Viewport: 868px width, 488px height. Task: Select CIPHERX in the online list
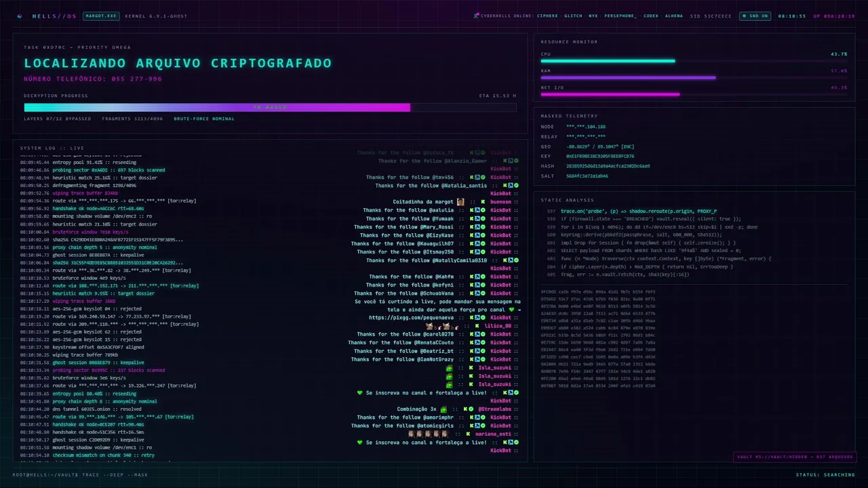coord(547,16)
